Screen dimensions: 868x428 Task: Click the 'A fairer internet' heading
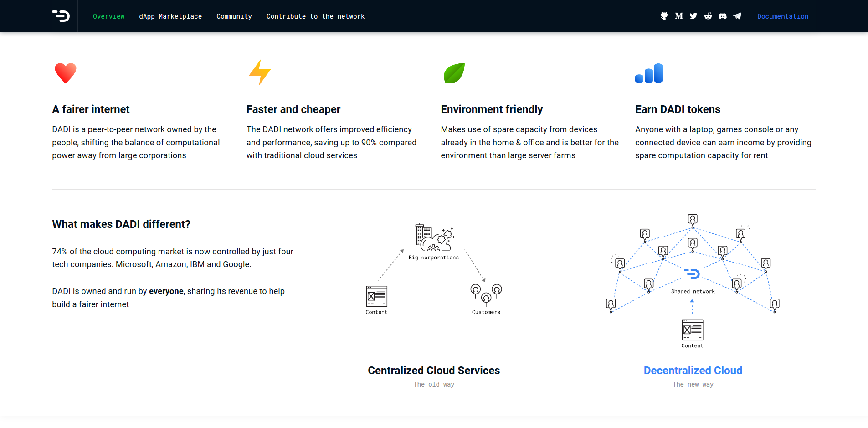pos(91,109)
